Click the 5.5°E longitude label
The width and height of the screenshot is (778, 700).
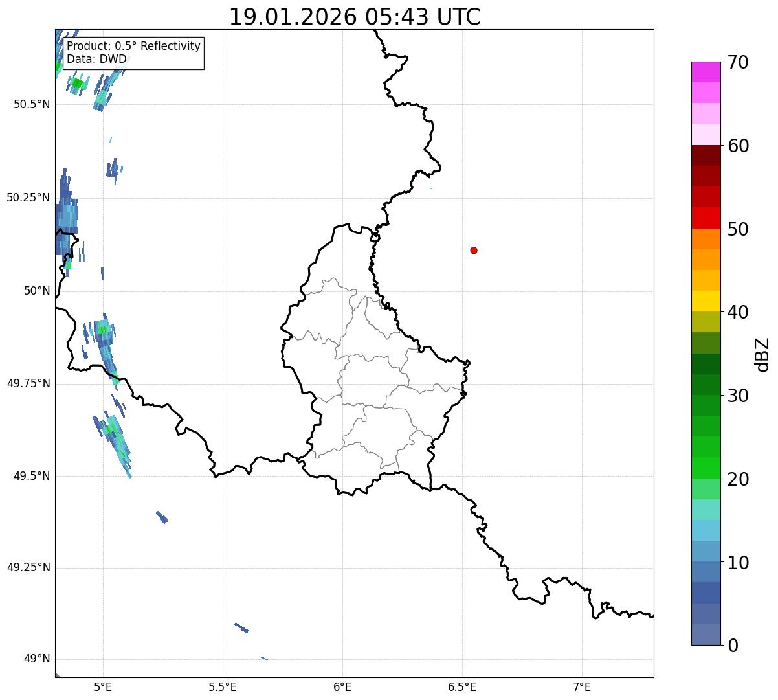[x=223, y=686]
